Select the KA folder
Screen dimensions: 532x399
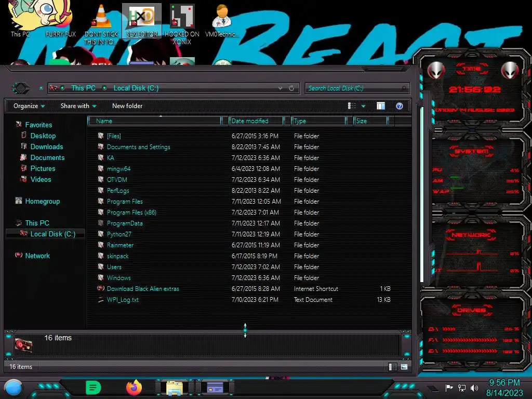(x=244, y=158)
